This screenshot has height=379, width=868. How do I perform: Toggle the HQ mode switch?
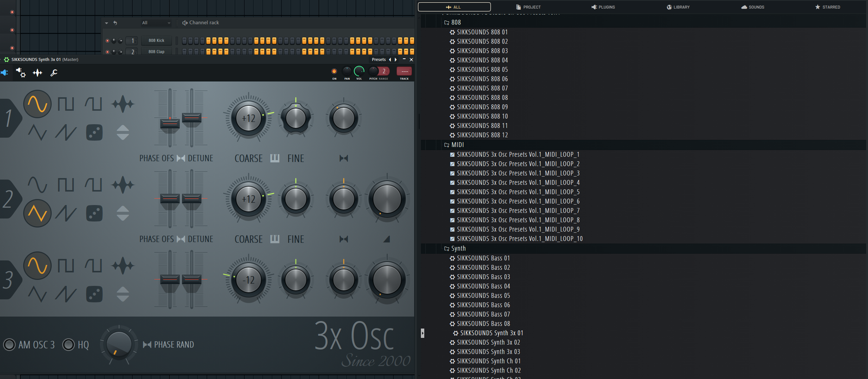[x=68, y=344]
